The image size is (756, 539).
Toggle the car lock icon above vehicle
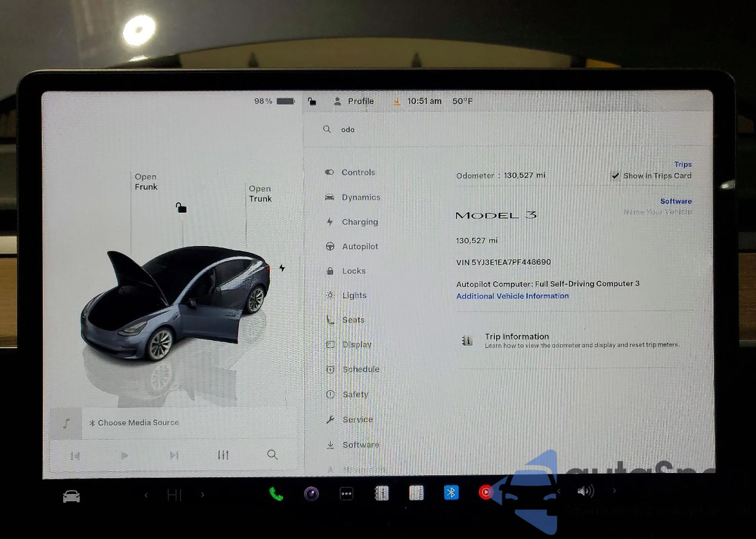click(181, 208)
